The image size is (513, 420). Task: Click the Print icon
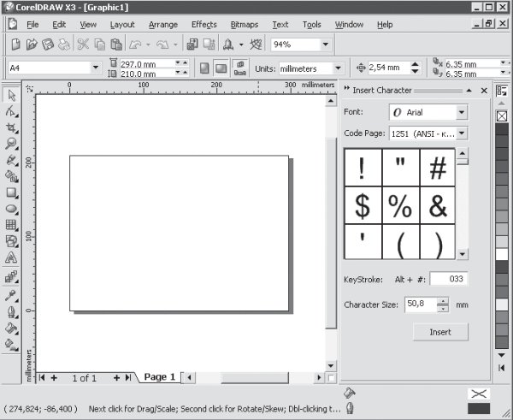(64, 44)
